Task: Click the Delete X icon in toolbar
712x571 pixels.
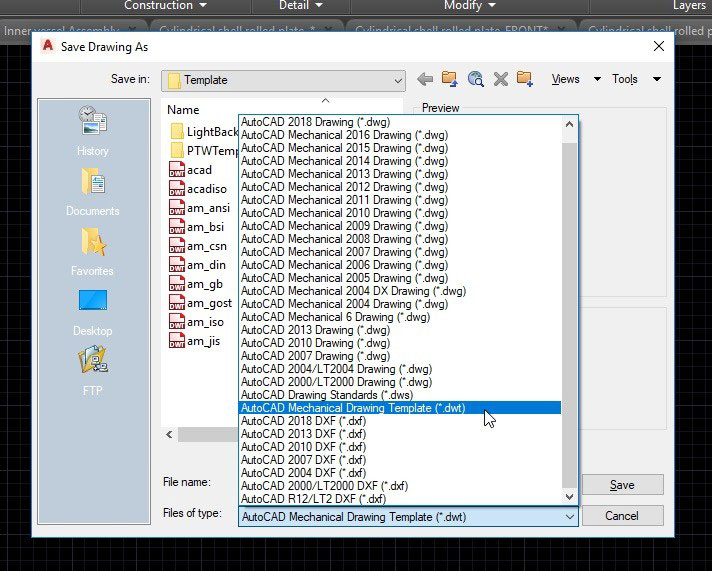Action: [x=500, y=79]
